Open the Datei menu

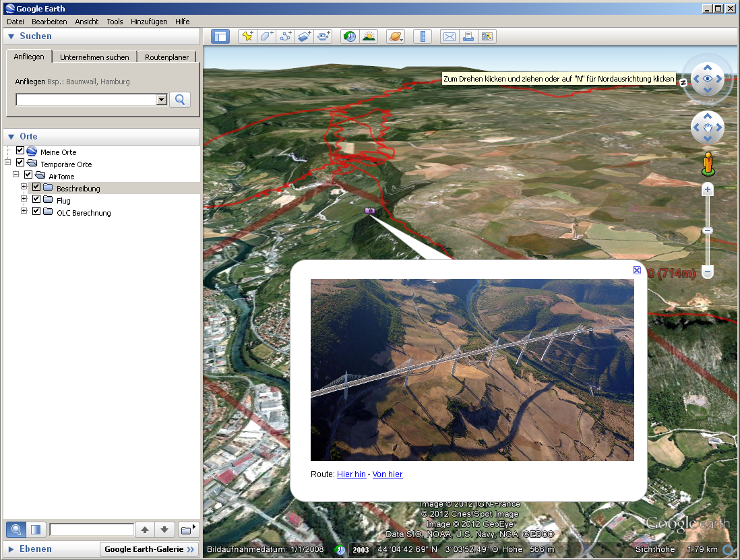pyautogui.click(x=16, y=22)
